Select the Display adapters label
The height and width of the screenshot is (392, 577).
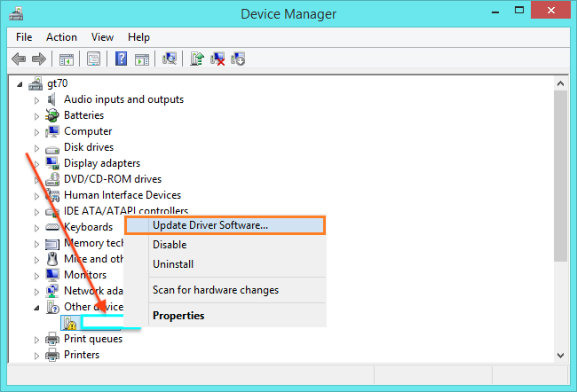(x=102, y=163)
